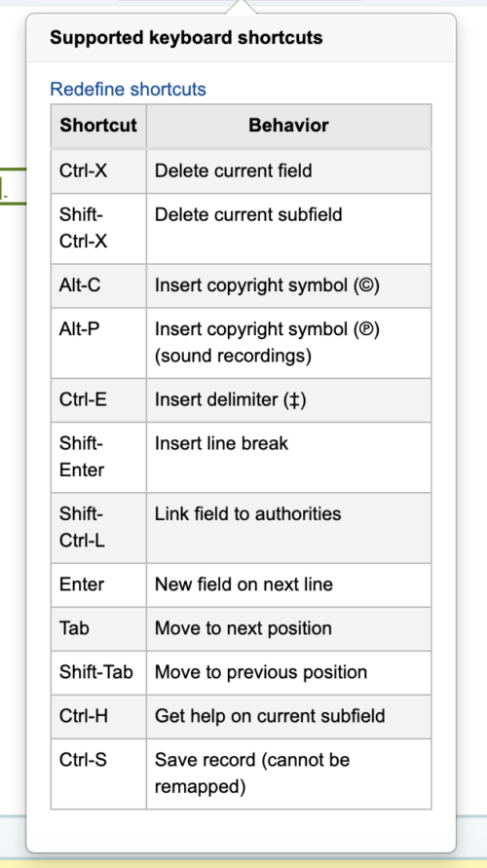Select the Shift-Ctrl-L shortcut cell
Viewport: 487px width, 868px height.
98,528
